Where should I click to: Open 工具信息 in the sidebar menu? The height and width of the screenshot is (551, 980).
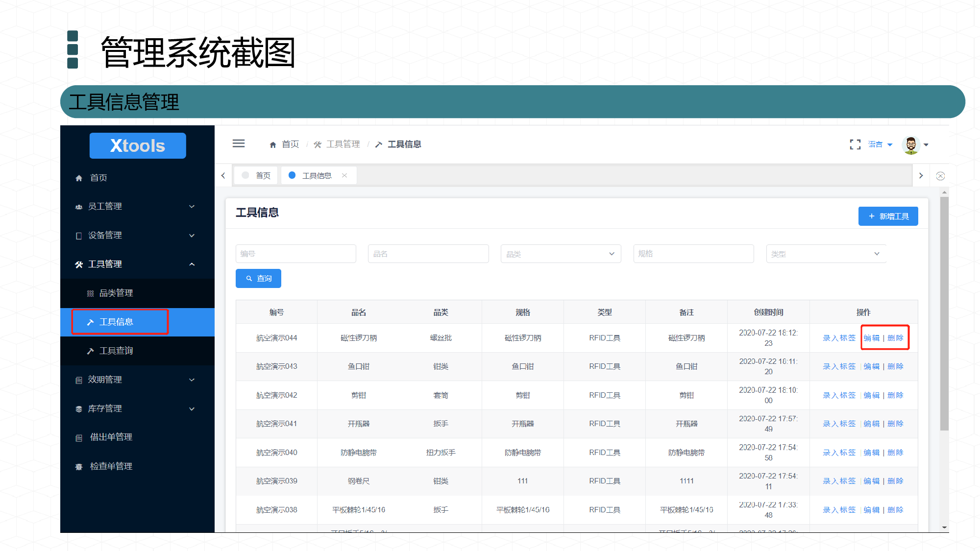point(138,322)
